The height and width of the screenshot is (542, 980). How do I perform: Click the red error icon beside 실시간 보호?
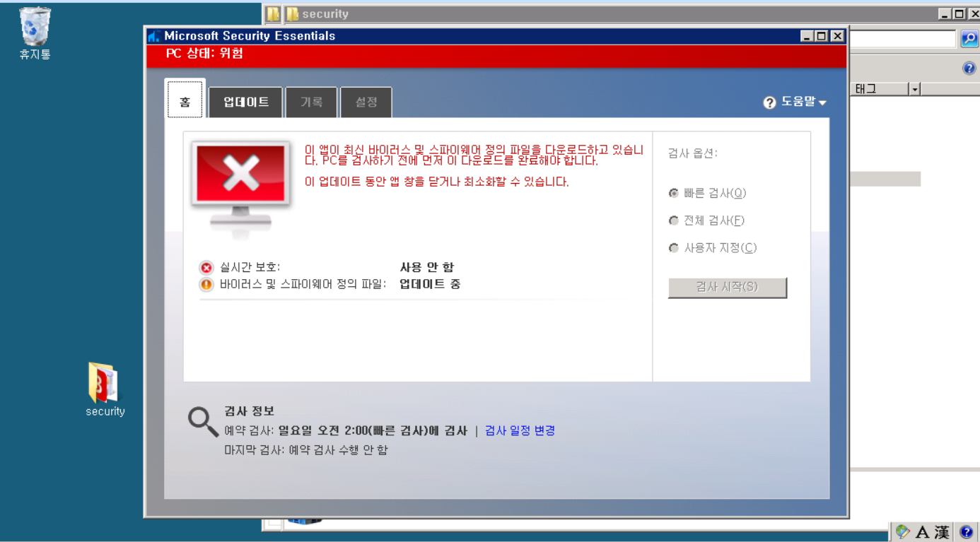(206, 268)
